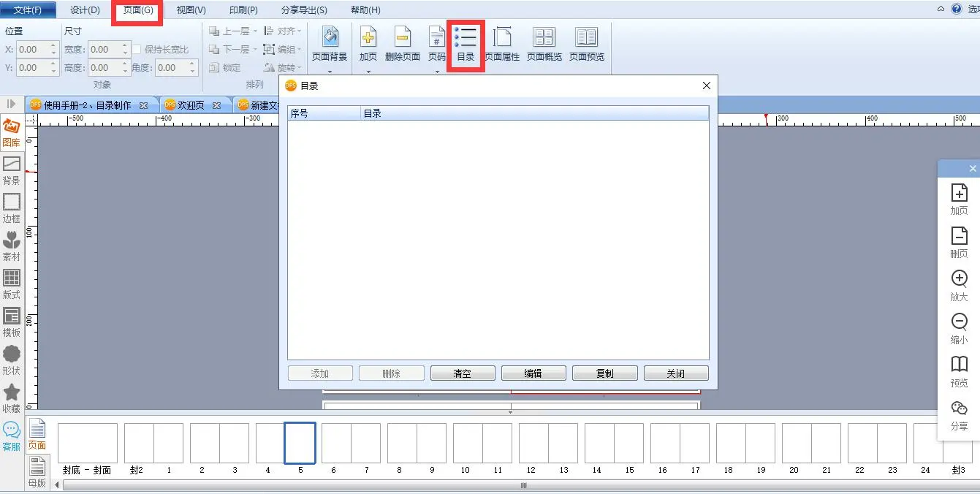
Task: Click the 清空 button in dialog
Action: pyautogui.click(x=463, y=373)
